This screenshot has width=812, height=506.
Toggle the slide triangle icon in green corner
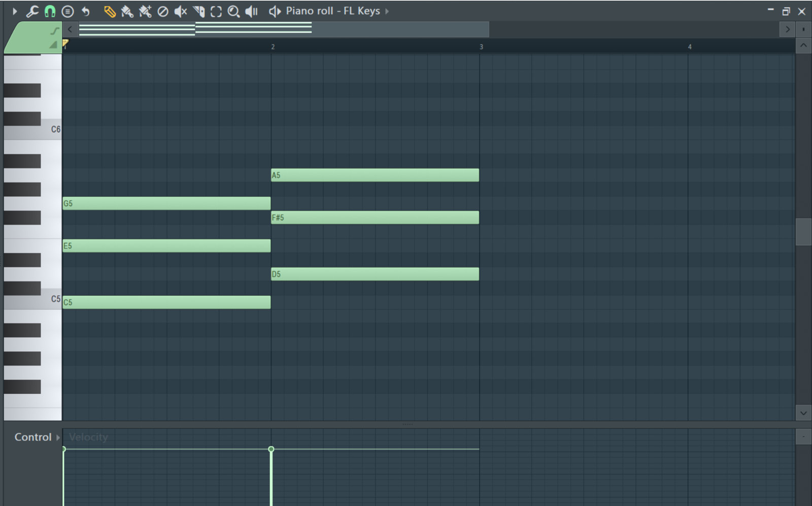point(53,45)
